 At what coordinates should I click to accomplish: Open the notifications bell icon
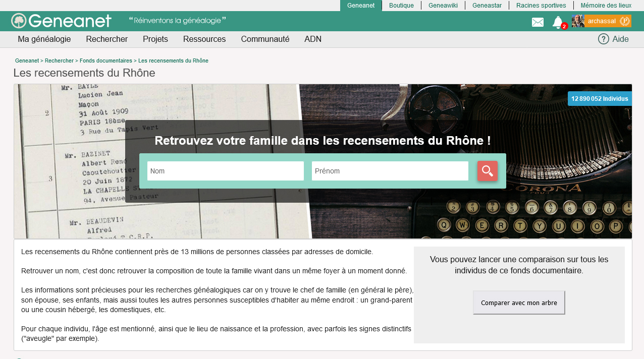(557, 22)
